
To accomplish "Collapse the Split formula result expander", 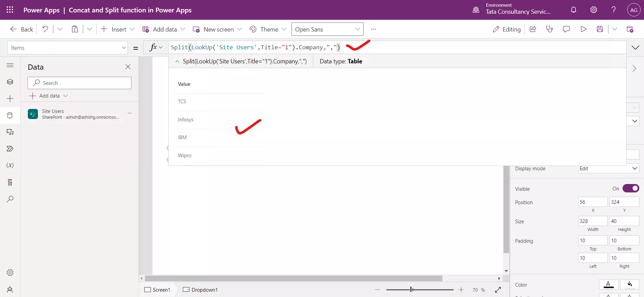I will coord(177,61).
